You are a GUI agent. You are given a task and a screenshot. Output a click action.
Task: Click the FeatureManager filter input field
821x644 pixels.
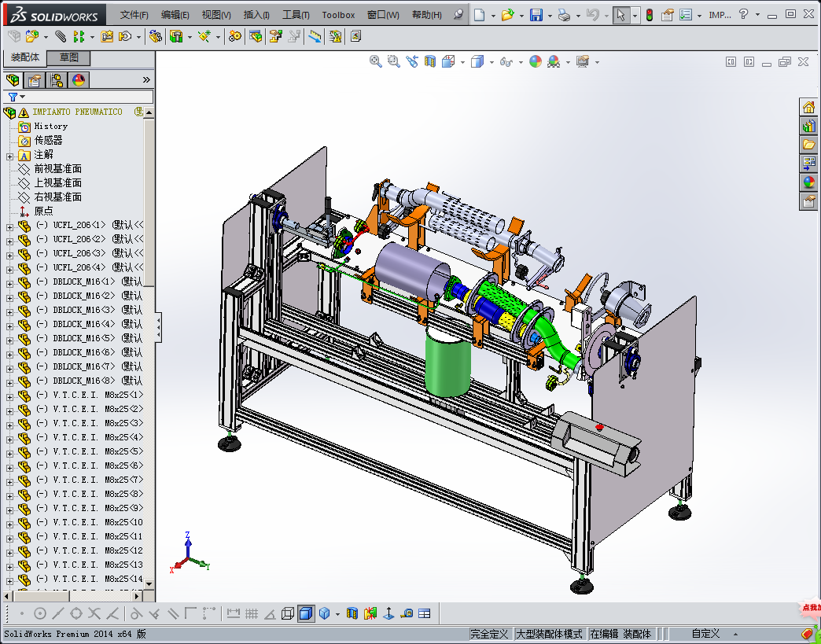point(79,97)
